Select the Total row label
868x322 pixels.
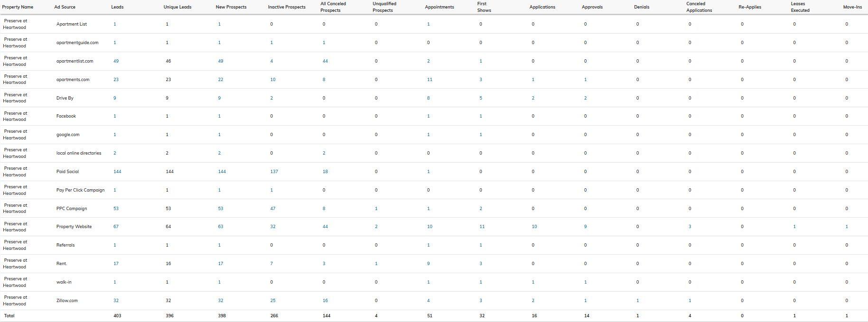[x=9, y=316]
